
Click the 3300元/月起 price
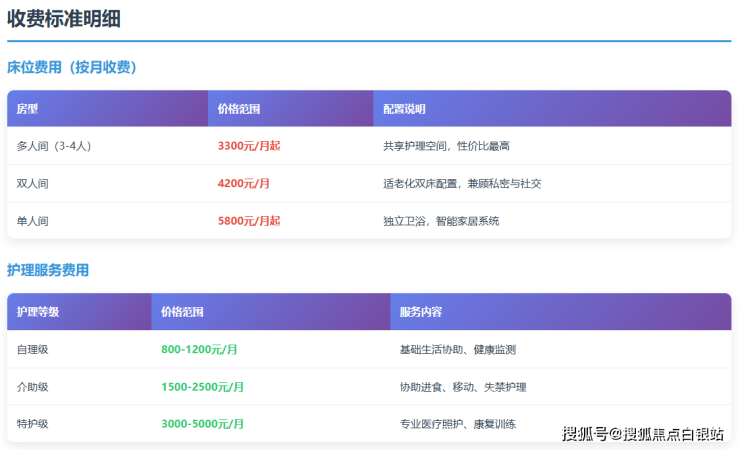[x=249, y=146]
